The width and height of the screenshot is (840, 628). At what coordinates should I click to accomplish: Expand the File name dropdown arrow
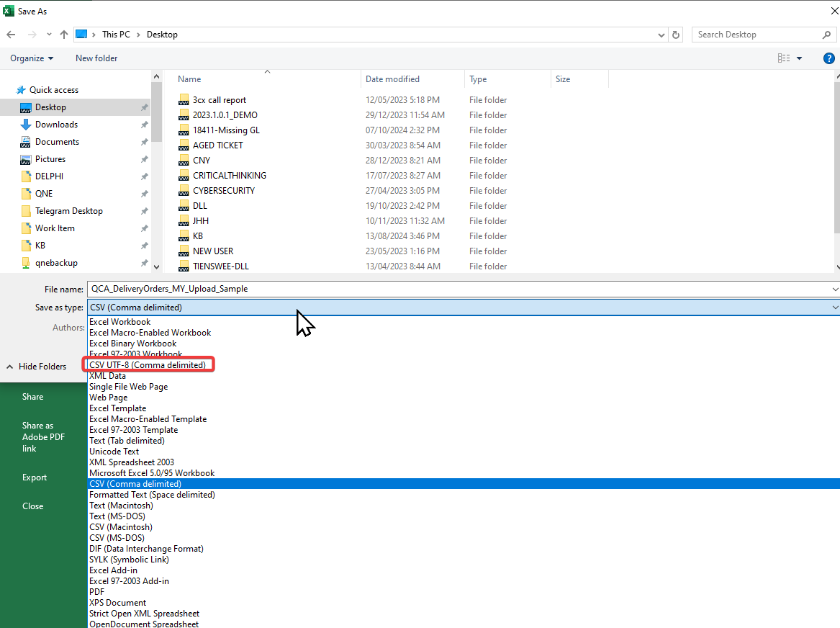point(835,290)
